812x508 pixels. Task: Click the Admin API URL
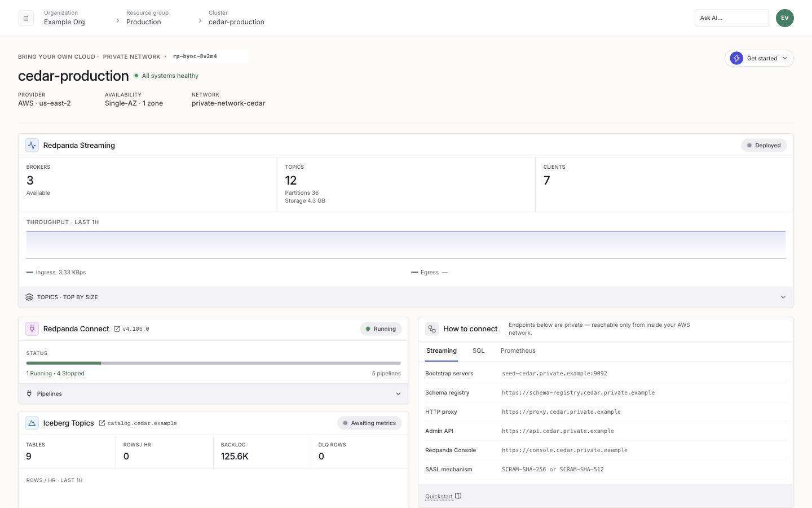(558, 431)
